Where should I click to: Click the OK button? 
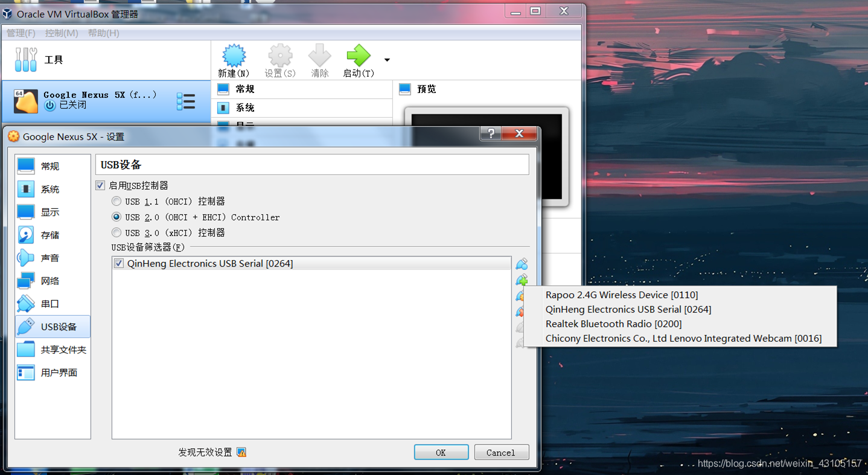click(x=441, y=453)
